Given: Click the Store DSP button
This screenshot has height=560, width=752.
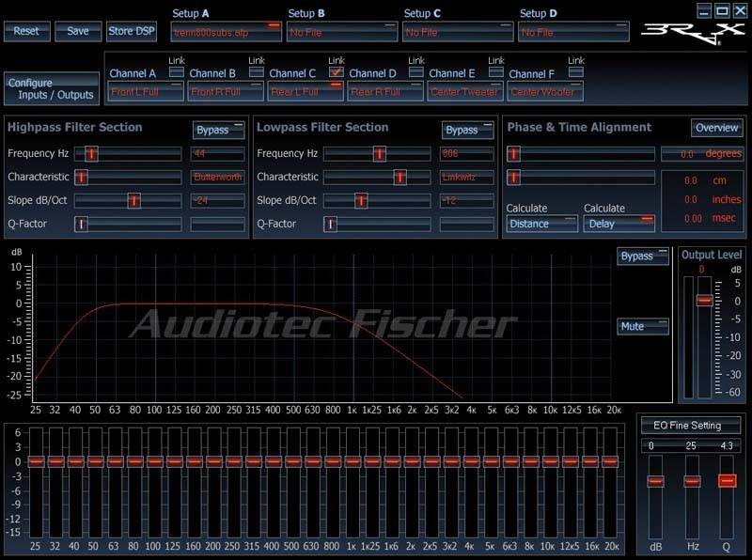Looking at the screenshot, I should [x=132, y=31].
